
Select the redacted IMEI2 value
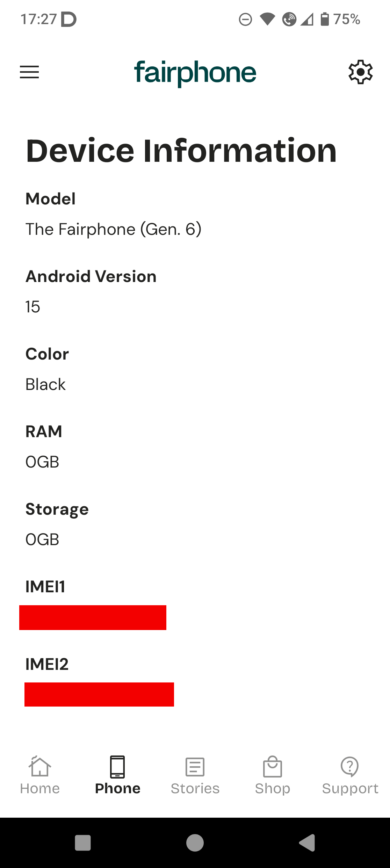[x=99, y=694]
